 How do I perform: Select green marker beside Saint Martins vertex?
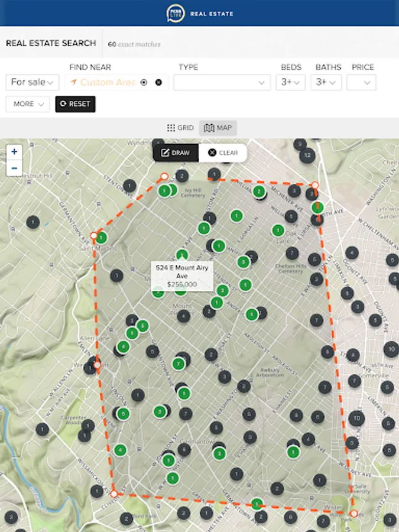[x=100, y=238]
